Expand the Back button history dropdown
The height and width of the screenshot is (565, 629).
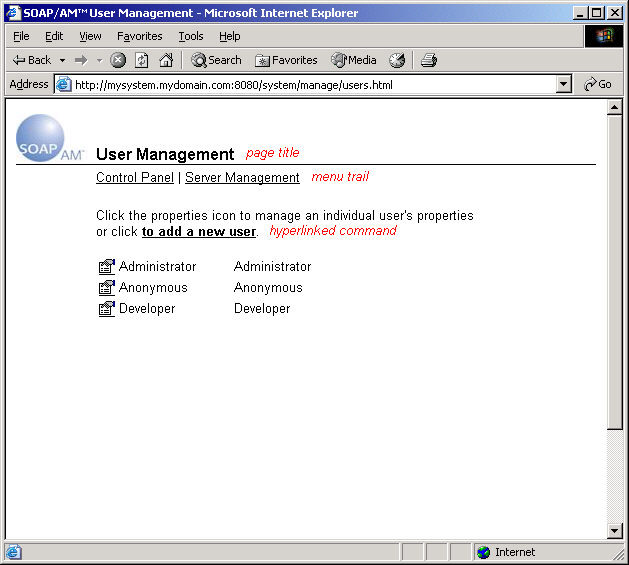point(62,60)
